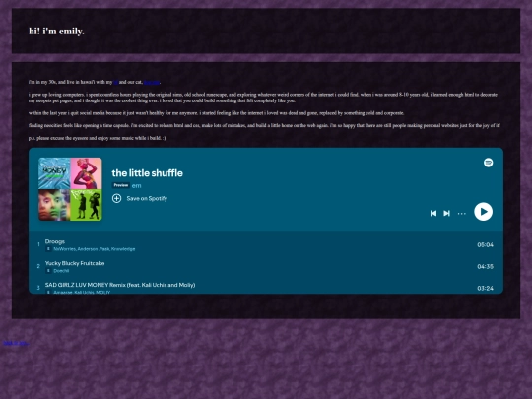Click the playlist album cover collage

point(70,189)
